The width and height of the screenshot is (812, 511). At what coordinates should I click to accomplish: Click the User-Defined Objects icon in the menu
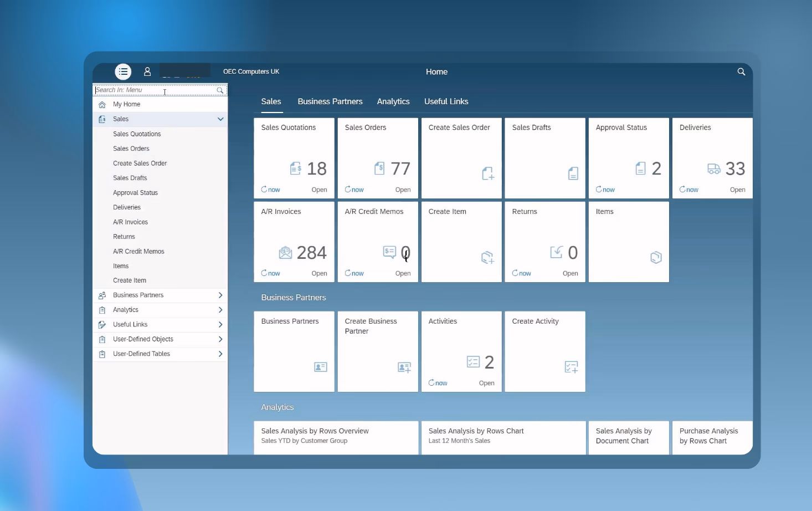tap(102, 339)
